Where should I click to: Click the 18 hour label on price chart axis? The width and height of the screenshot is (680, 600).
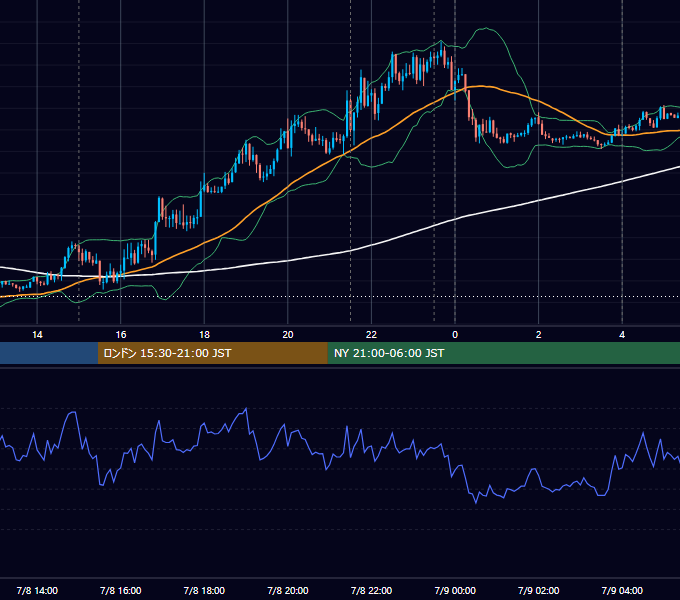coord(204,335)
